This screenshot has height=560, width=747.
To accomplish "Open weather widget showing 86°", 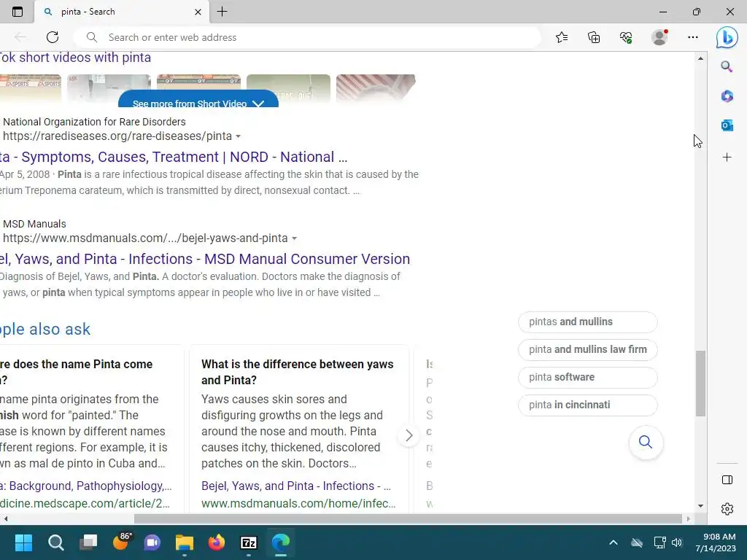I will (x=121, y=542).
